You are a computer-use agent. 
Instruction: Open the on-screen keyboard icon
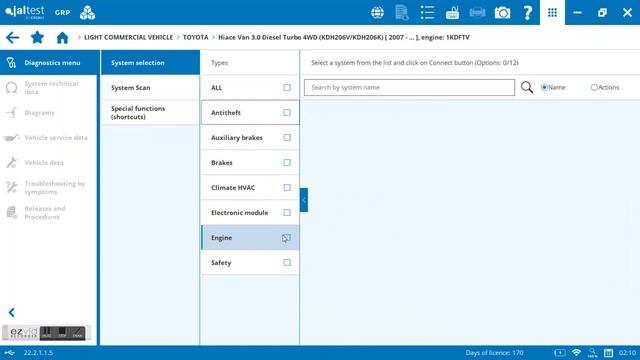click(452, 13)
